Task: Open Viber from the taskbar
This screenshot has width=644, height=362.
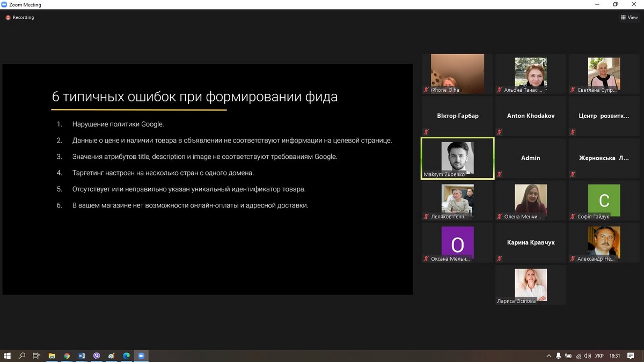Action: pyautogui.click(x=97, y=356)
